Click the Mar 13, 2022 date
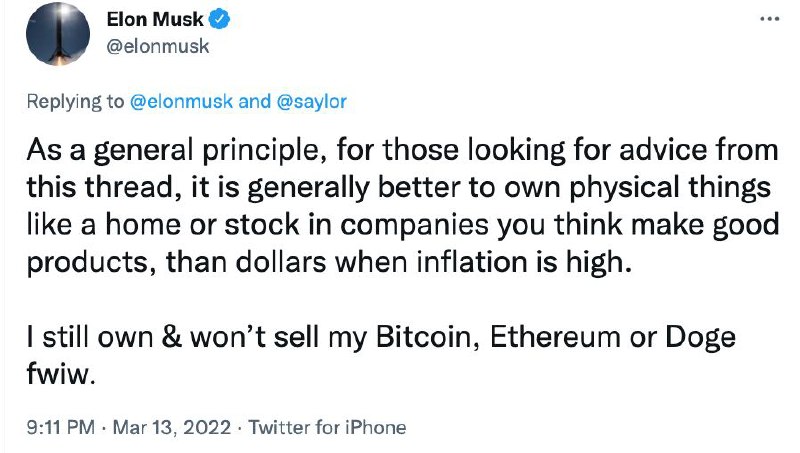800x453 pixels. point(171,427)
